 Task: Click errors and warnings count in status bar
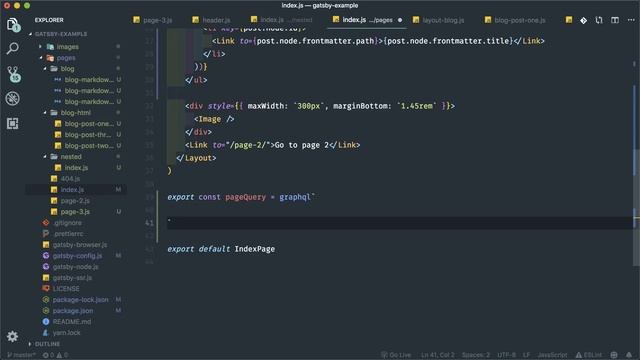click(x=55, y=355)
